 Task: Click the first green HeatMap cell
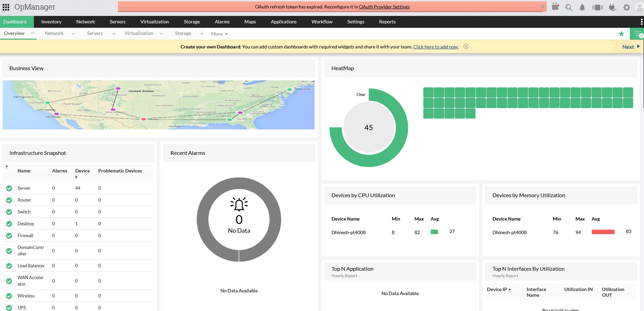(428, 92)
